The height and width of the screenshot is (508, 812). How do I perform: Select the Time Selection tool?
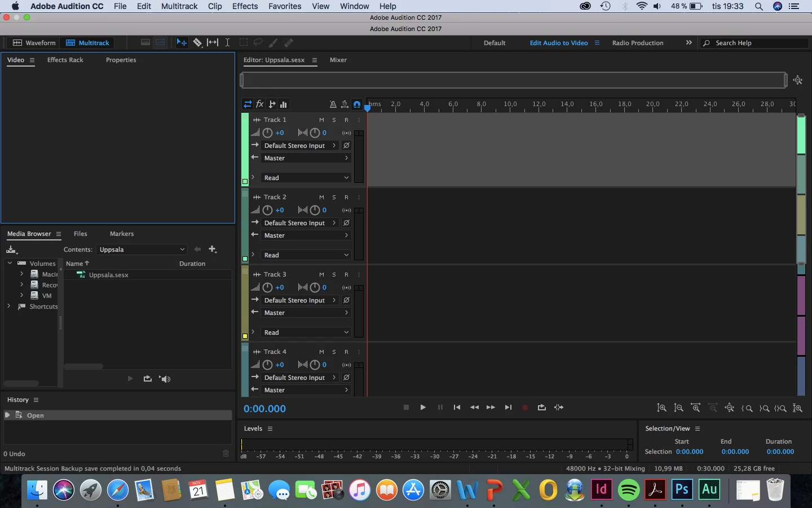[227, 42]
